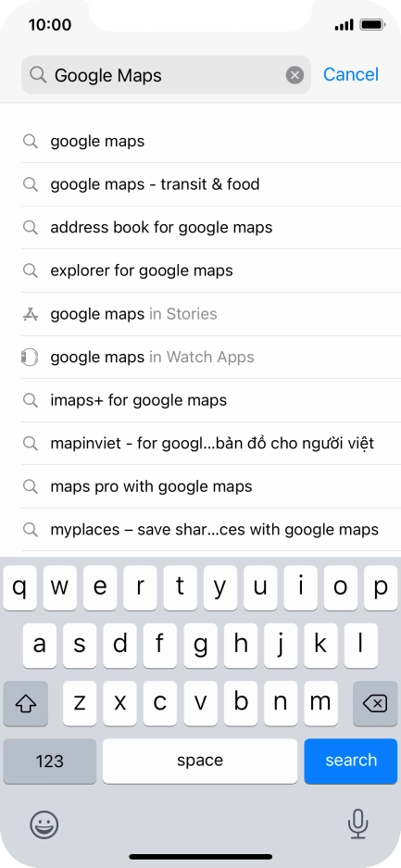Viewport: 401px width, 868px height.
Task: Tap the space bar key
Action: (200, 761)
